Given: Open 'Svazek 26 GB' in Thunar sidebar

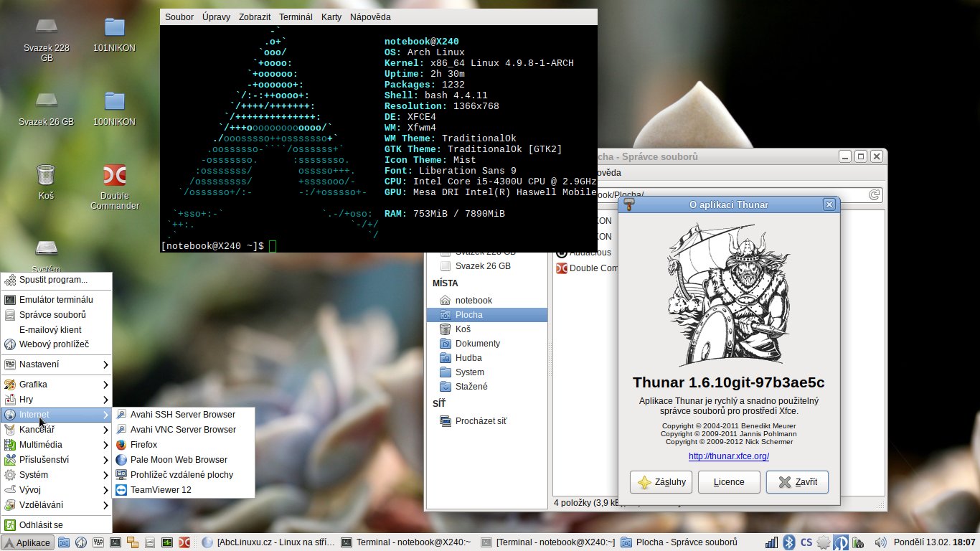Looking at the screenshot, I should coord(486,266).
